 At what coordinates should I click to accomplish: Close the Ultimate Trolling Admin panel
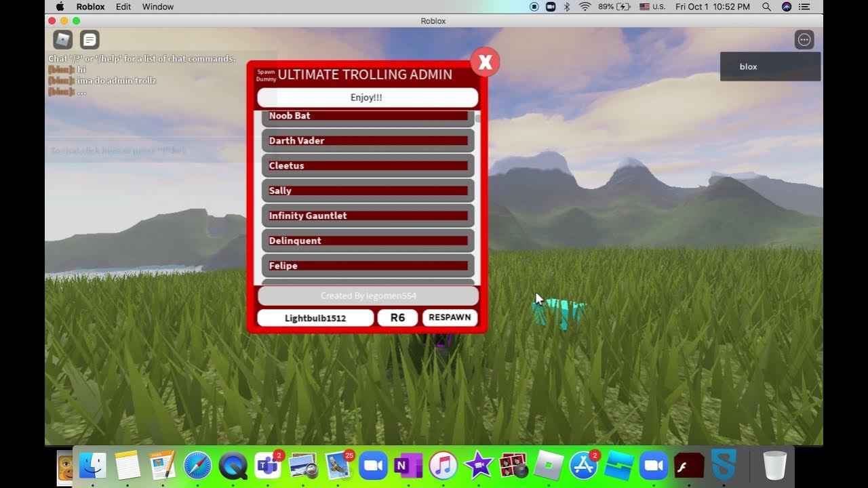485,62
